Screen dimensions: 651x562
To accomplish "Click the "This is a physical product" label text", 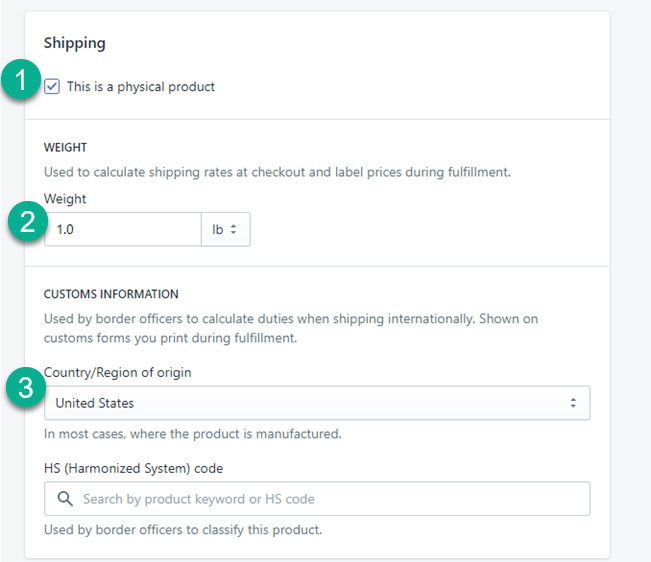I will (140, 87).
